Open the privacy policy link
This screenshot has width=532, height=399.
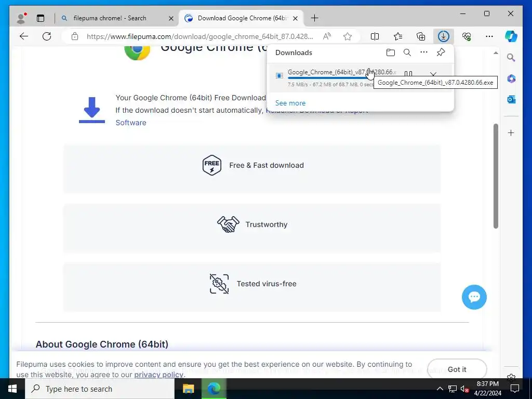[x=158, y=375]
